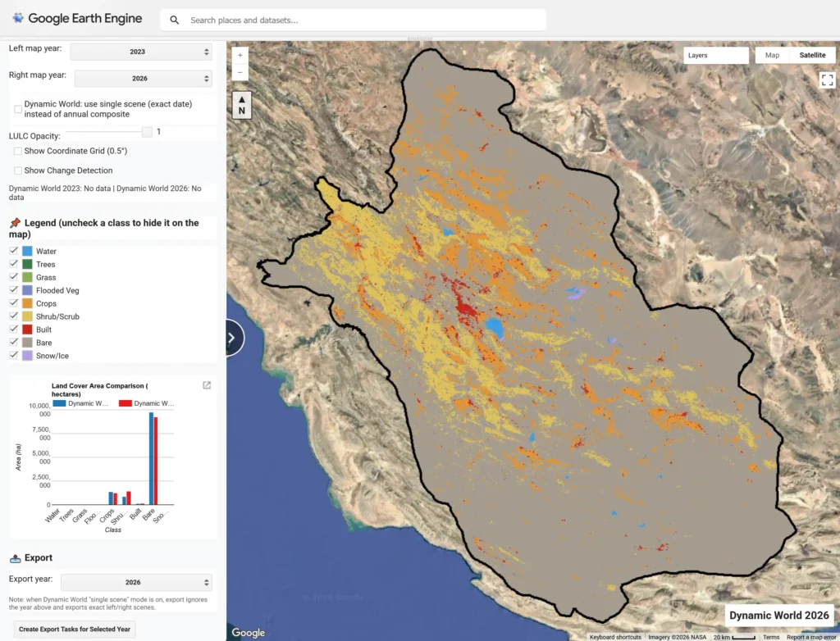Click the Flooded Veg color swatch
Screen dimensions: 840x641
pos(27,290)
